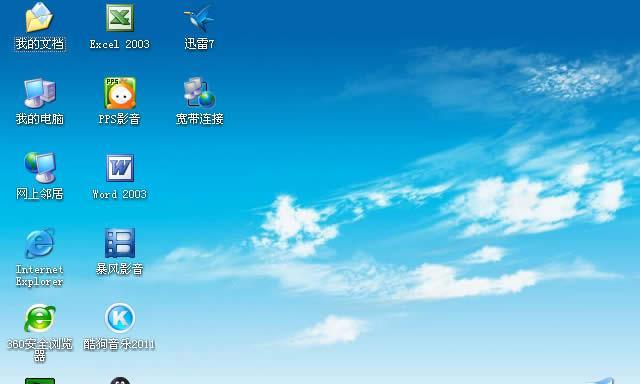The image size is (640, 384).
Task: Select the 网上邻居 network icon
Action: click(40, 168)
